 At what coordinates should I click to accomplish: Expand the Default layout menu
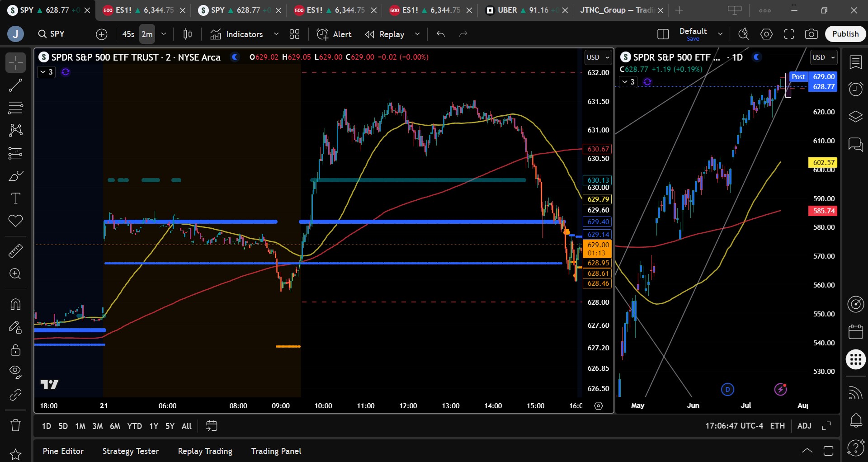click(x=720, y=34)
